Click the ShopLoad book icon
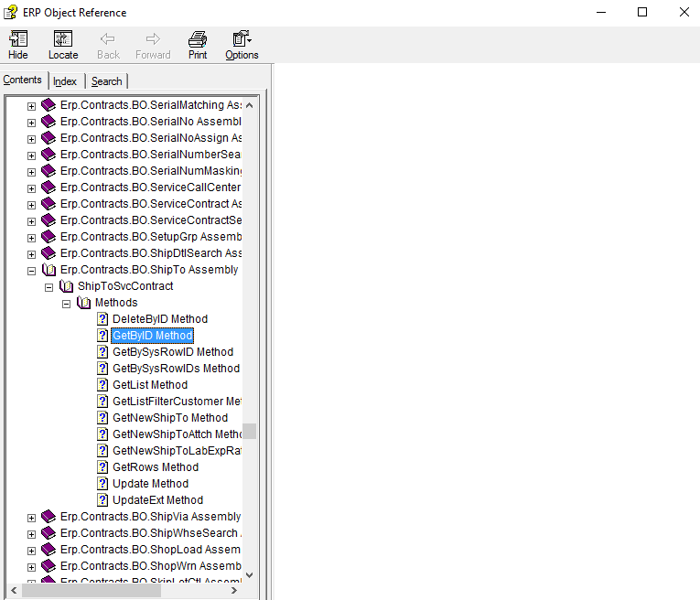 tap(48, 550)
